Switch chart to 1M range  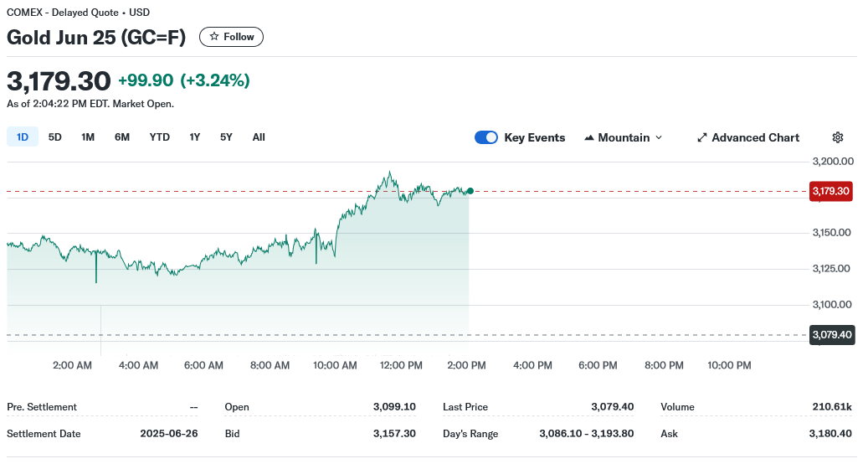[88, 137]
